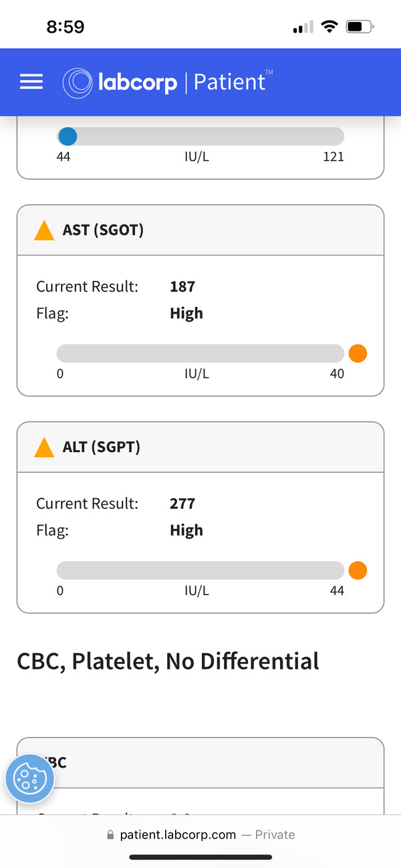Image resolution: width=401 pixels, height=868 pixels.
Task: Open the hamburger navigation menu
Action: click(31, 82)
